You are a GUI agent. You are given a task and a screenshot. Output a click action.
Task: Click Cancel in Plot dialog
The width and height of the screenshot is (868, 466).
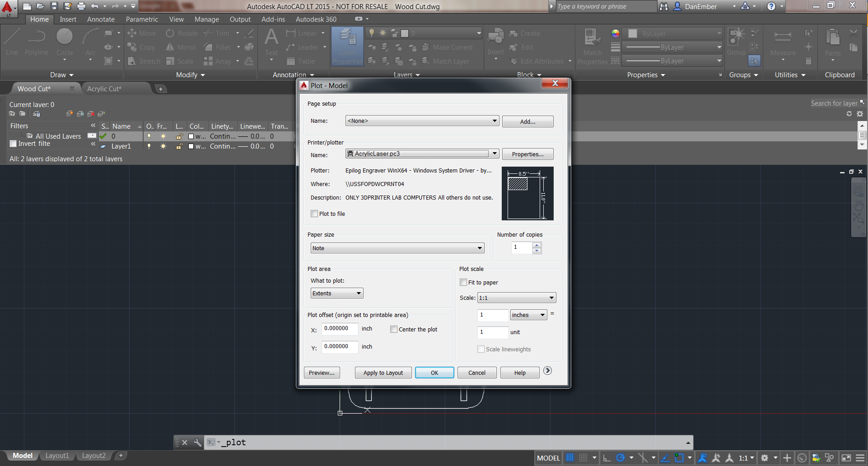[x=477, y=373]
